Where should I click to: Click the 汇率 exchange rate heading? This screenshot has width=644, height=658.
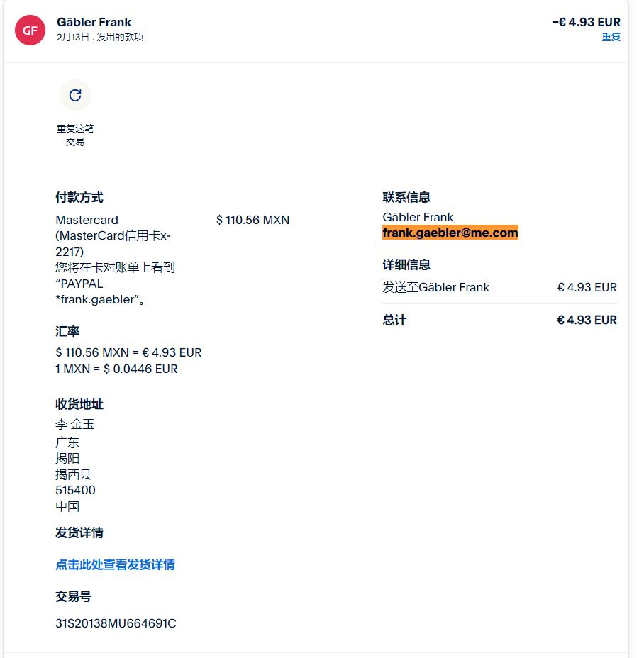pyautogui.click(x=67, y=331)
